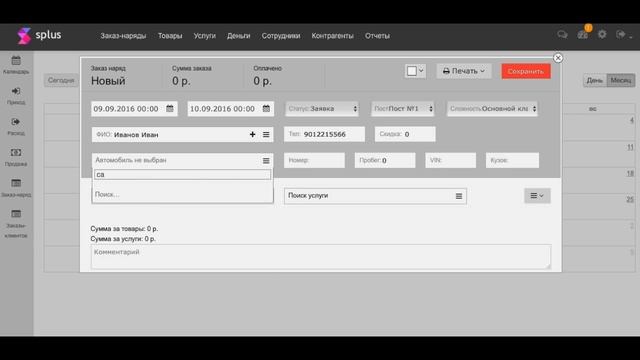Image resolution: width=640 pixels, height=360 pixels.
Task: Open Отчеты menu
Action: tap(378, 36)
